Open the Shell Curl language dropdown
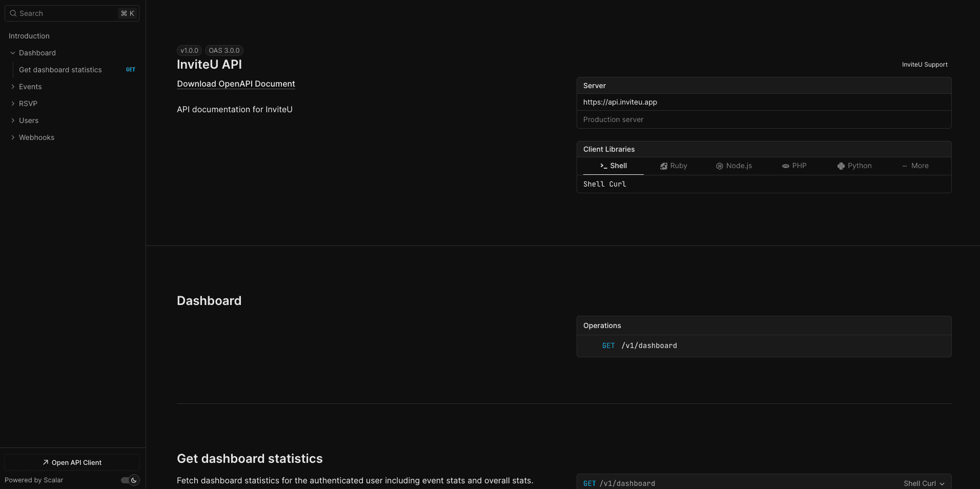The image size is (980, 489). 924,483
